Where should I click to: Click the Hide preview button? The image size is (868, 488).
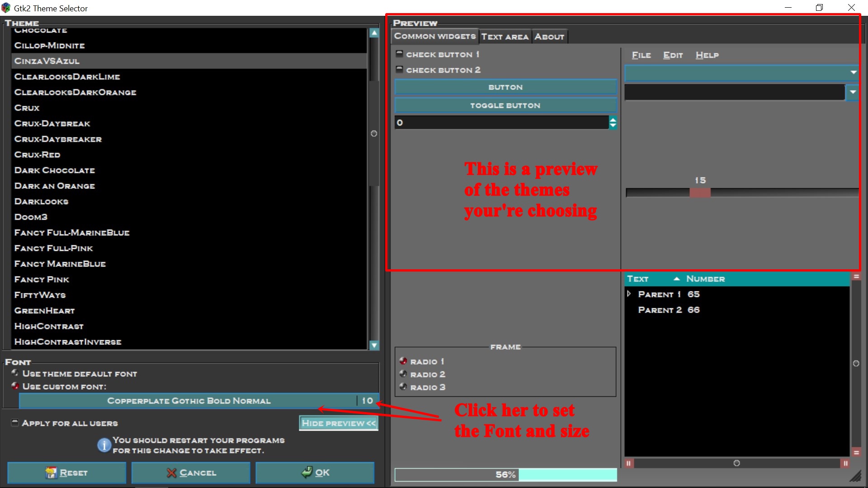pyautogui.click(x=338, y=423)
